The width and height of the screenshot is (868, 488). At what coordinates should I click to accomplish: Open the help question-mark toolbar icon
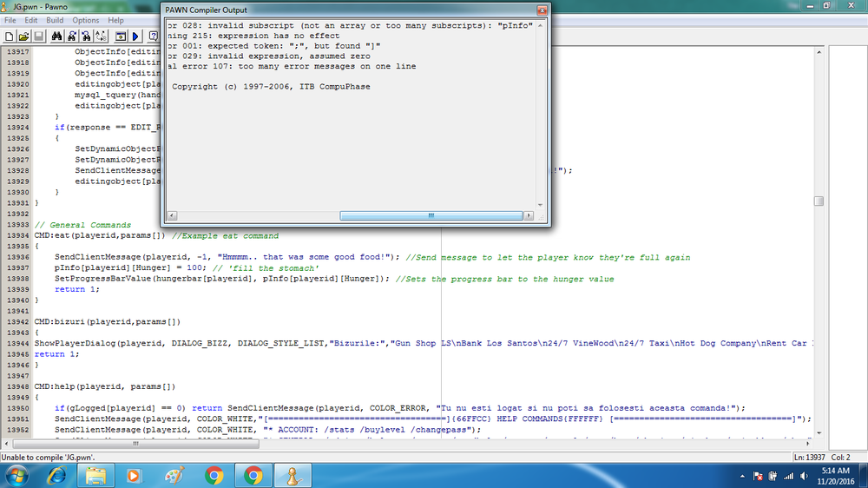(154, 36)
